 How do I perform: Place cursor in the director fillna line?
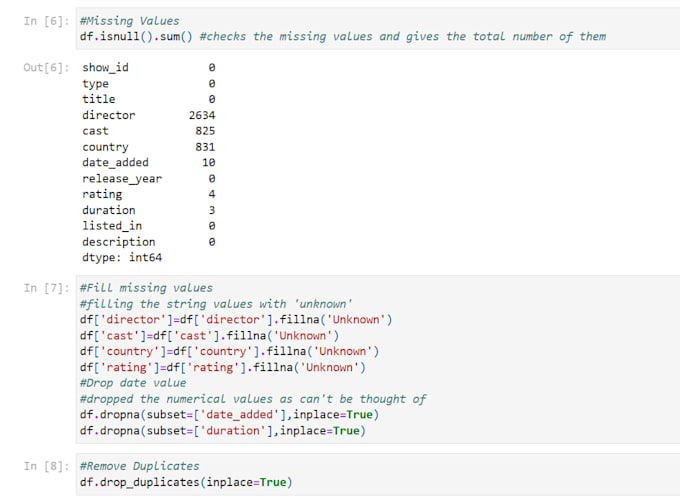click(x=236, y=320)
